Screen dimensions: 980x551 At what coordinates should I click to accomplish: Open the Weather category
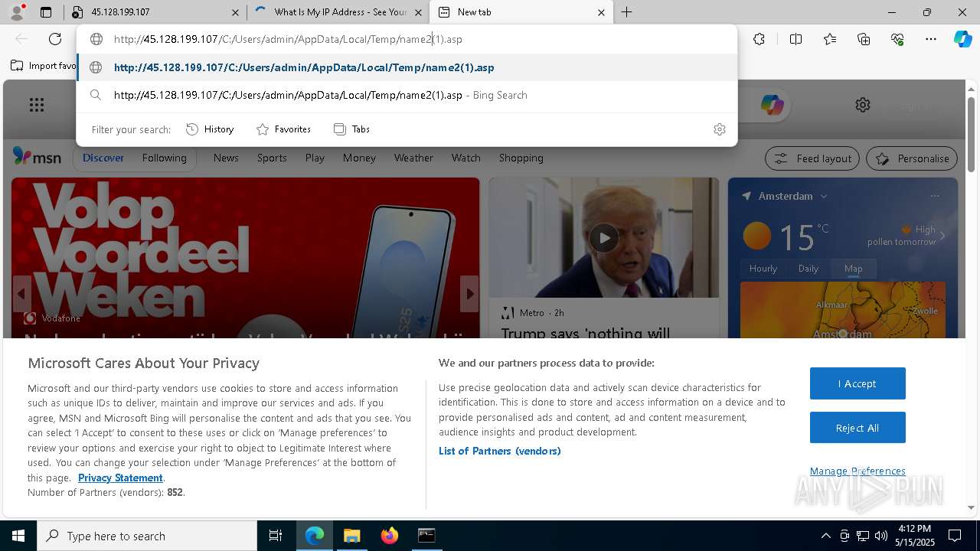point(413,158)
